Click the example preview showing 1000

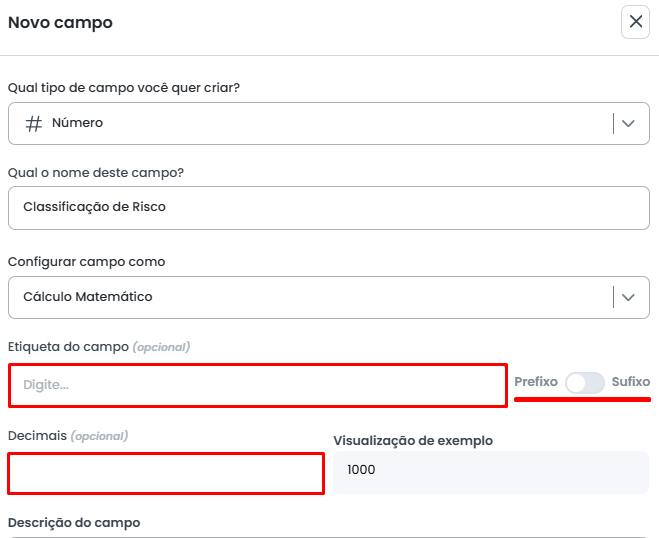[x=490, y=470]
